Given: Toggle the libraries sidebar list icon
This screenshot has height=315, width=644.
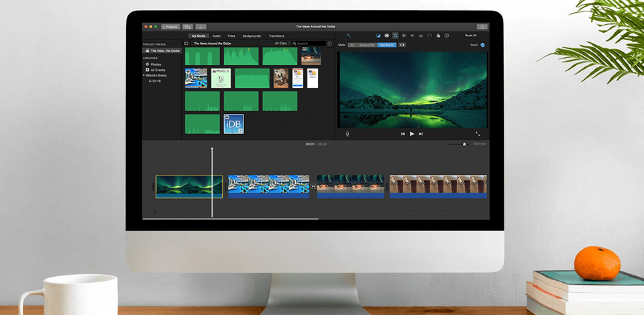Looking at the screenshot, I should pos(186,43).
